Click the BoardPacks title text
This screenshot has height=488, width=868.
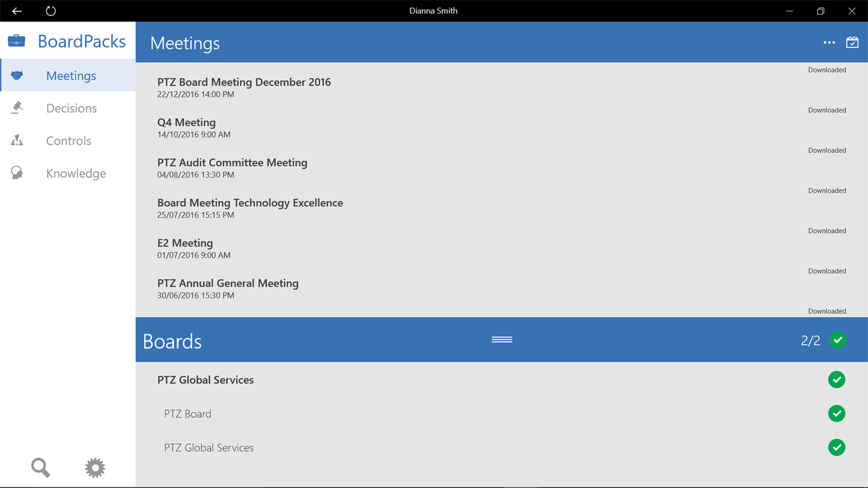pos(81,41)
